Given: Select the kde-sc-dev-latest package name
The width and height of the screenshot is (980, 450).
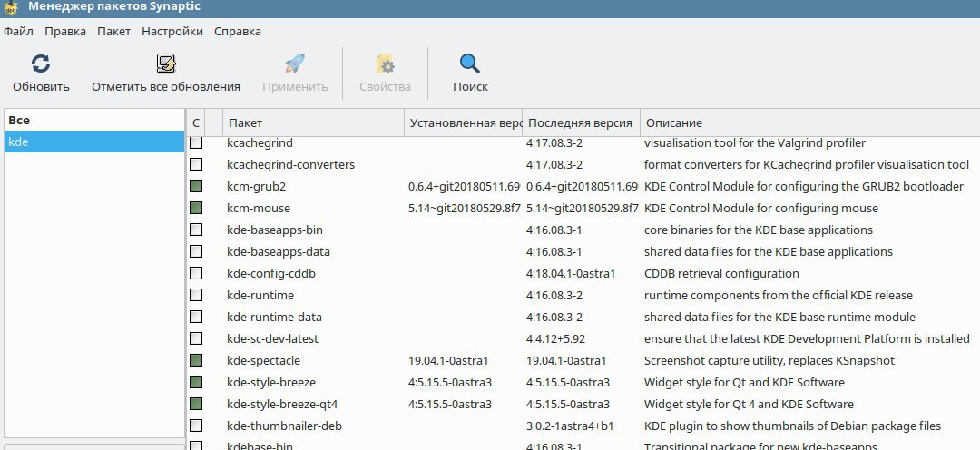Looking at the screenshot, I should pos(272,338).
